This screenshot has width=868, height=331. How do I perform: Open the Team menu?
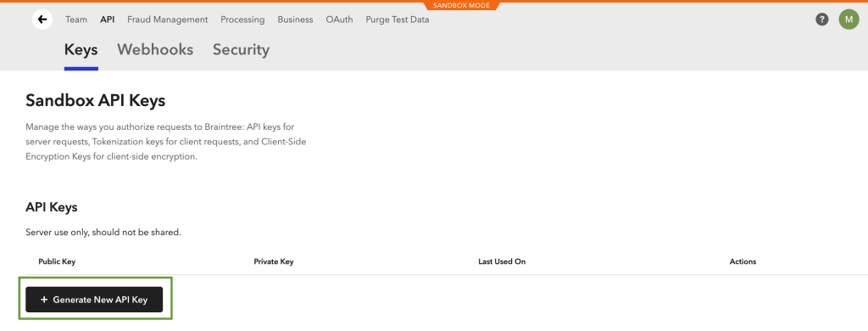click(76, 20)
